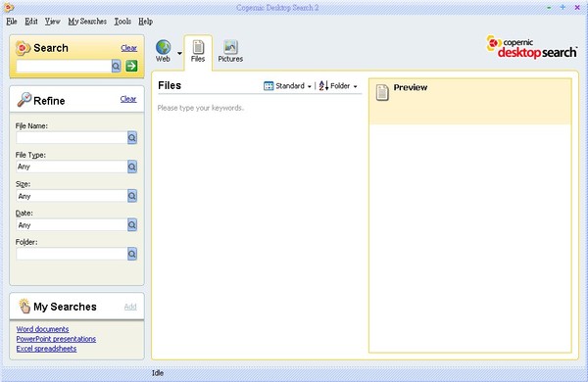Click the Copernic desktop search logo
588x382 pixels.
coord(531,47)
